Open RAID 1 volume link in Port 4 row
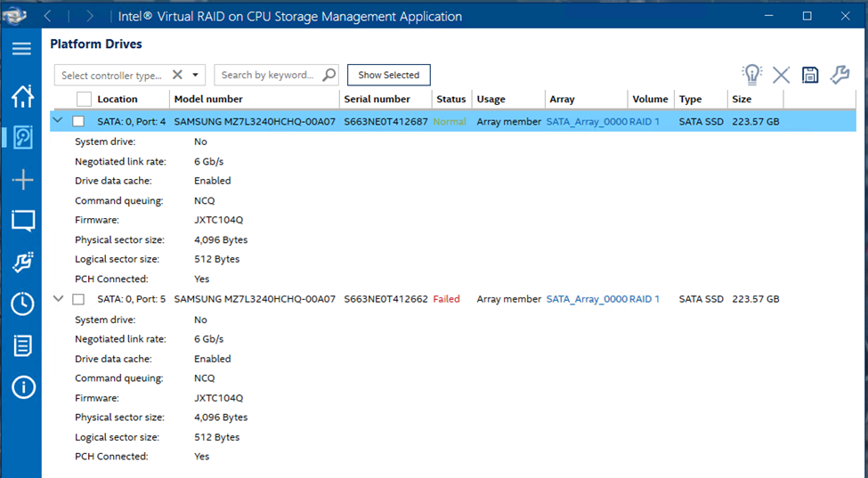Image resolution: width=868 pixels, height=478 pixels. click(x=645, y=121)
